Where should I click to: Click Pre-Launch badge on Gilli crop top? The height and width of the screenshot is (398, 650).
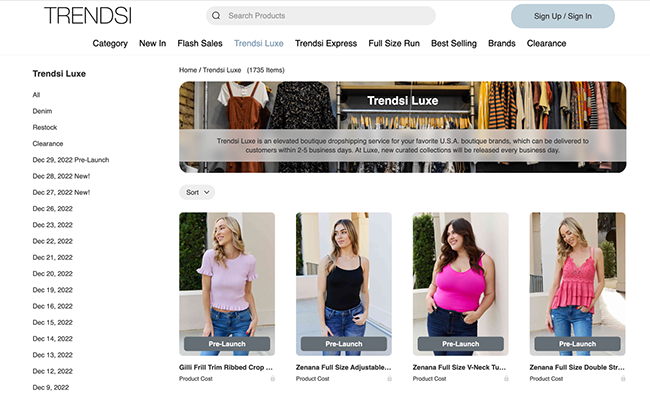coord(227,344)
